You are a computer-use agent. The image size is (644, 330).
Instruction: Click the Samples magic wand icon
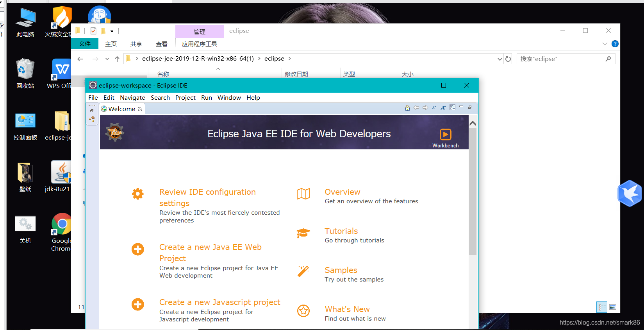coord(303,271)
